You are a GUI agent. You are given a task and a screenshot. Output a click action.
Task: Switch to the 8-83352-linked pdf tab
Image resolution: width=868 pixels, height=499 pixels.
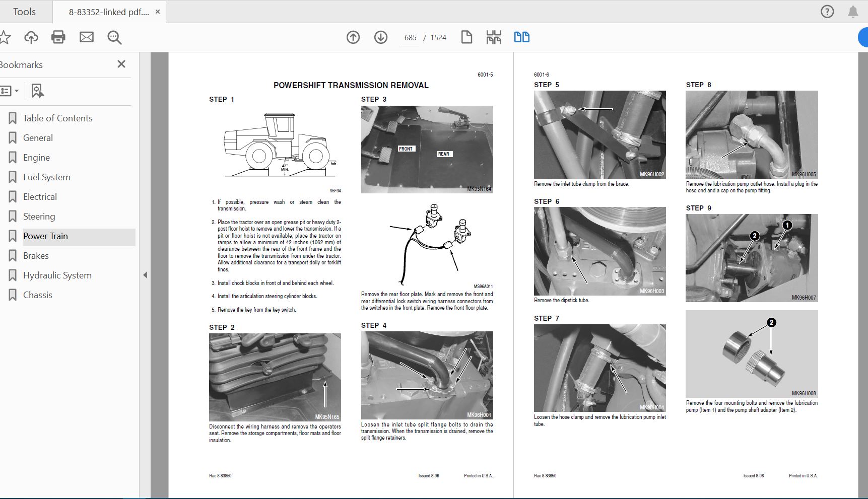point(109,12)
